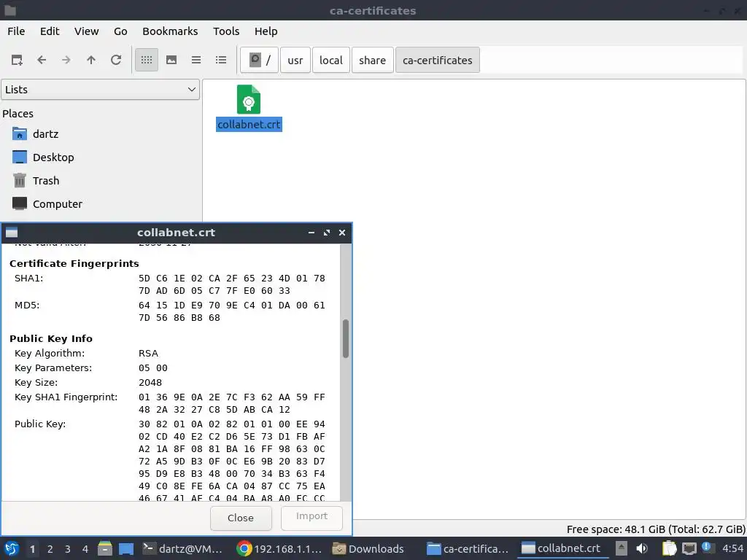Open the File menu

[16, 31]
